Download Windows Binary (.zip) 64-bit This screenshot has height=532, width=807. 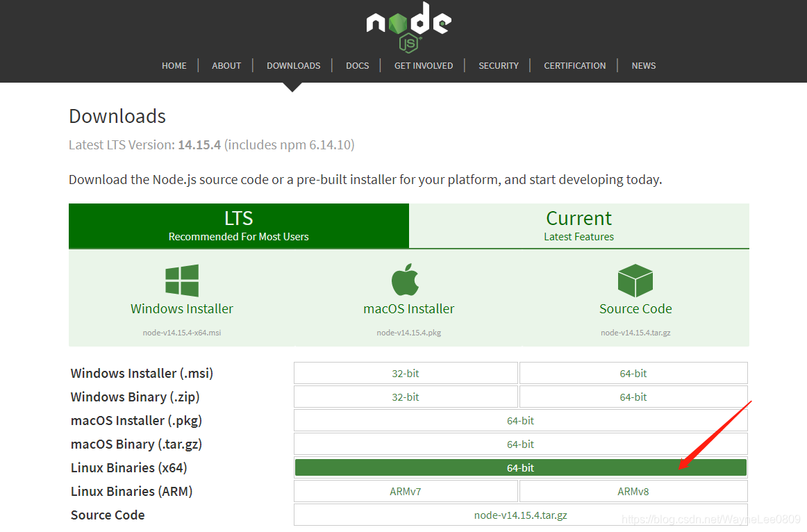(633, 397)
